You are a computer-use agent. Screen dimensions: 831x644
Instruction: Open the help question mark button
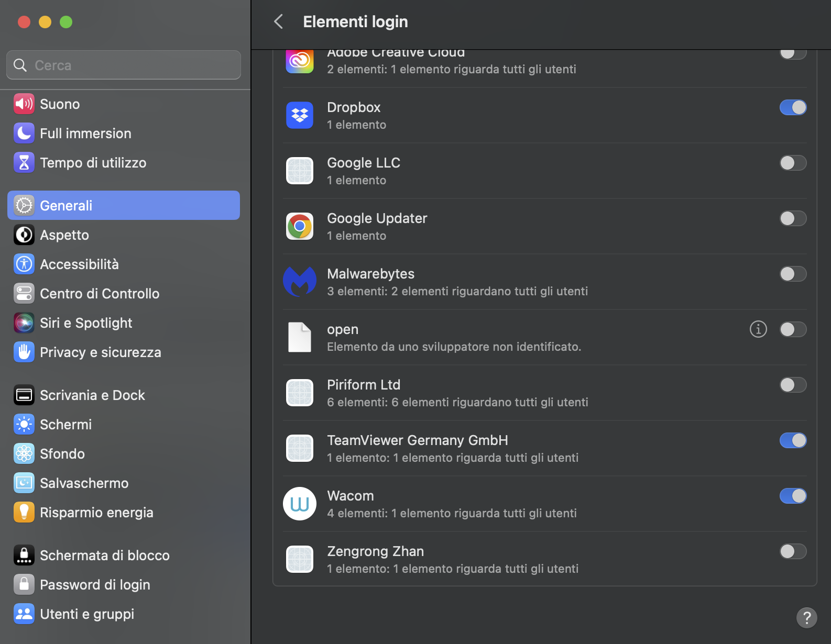click(807, 617)
